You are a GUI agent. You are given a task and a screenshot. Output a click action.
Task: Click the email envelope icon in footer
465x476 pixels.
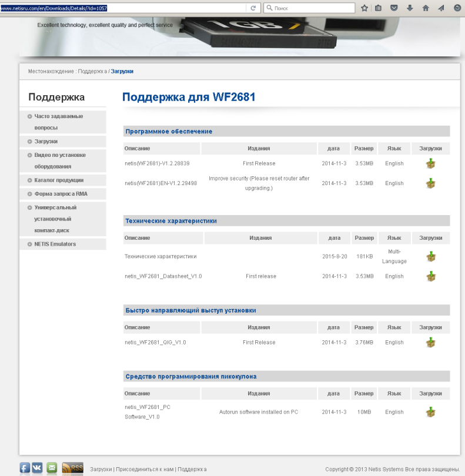tap(52, 468)
